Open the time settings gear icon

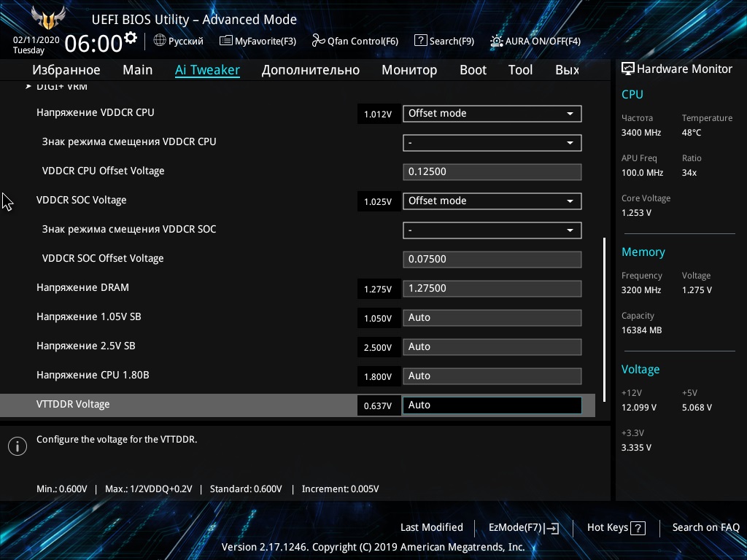point(131,38)
